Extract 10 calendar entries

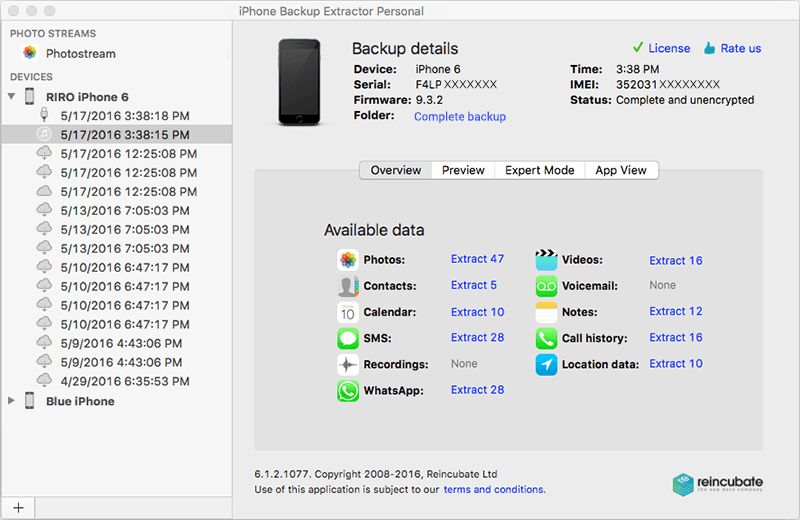(x=477, y=312)
